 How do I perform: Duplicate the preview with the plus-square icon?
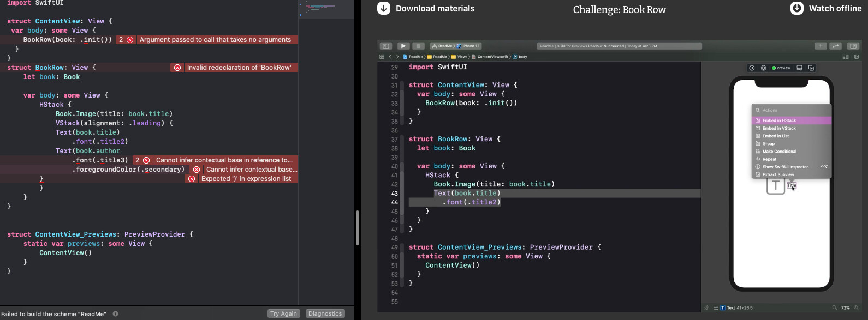[x=811, y=68]
